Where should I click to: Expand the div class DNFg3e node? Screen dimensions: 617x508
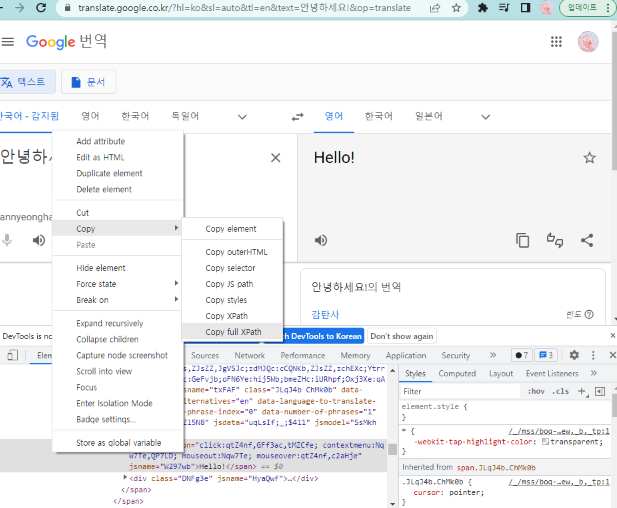pyautogui.click(x=125, y=478)
